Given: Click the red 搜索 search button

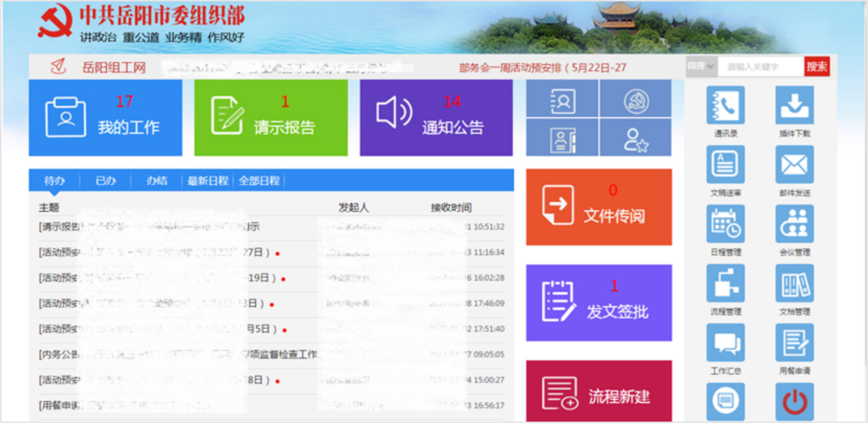Looking at the screenshot, I should click(817, 67).
